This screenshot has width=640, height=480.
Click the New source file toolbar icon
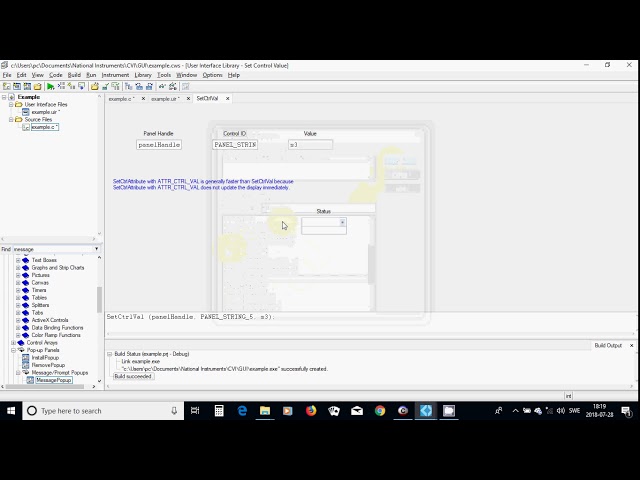point(7,87)
